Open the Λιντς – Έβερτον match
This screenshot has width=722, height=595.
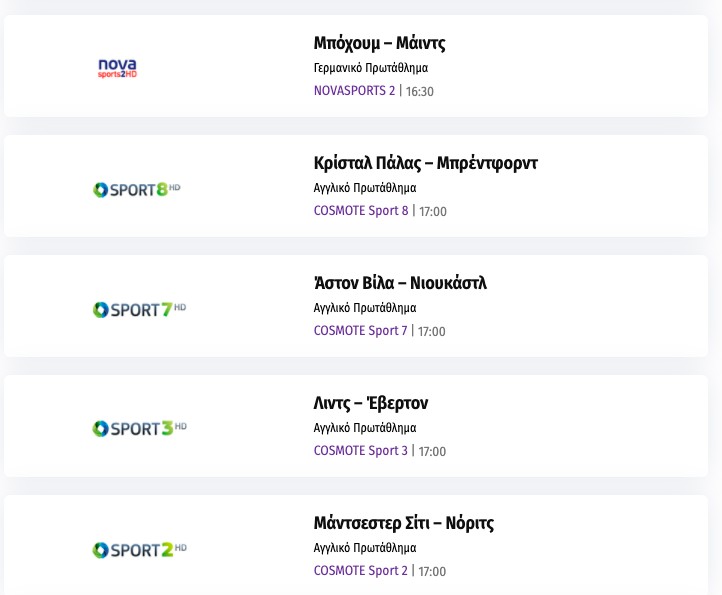click(370, 403)
